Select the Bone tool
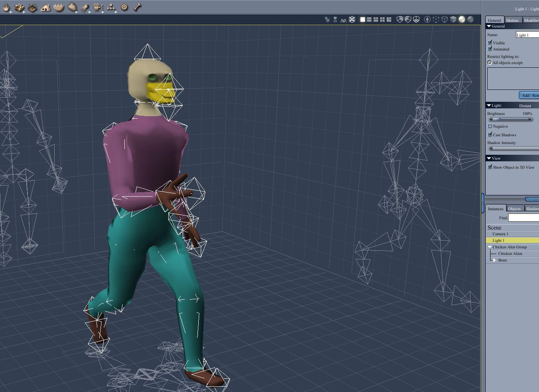Image resolution: width=539 pixels, height=392 pixels. click(x=138, y=7)
